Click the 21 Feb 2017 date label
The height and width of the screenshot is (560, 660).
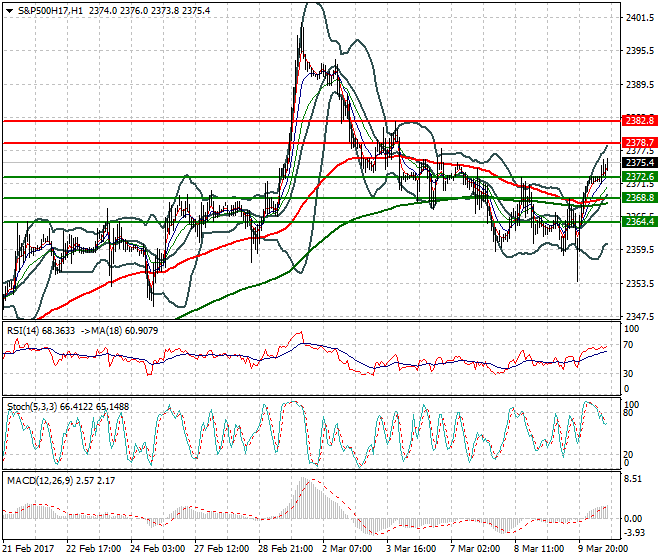click(x=28, y=549)
